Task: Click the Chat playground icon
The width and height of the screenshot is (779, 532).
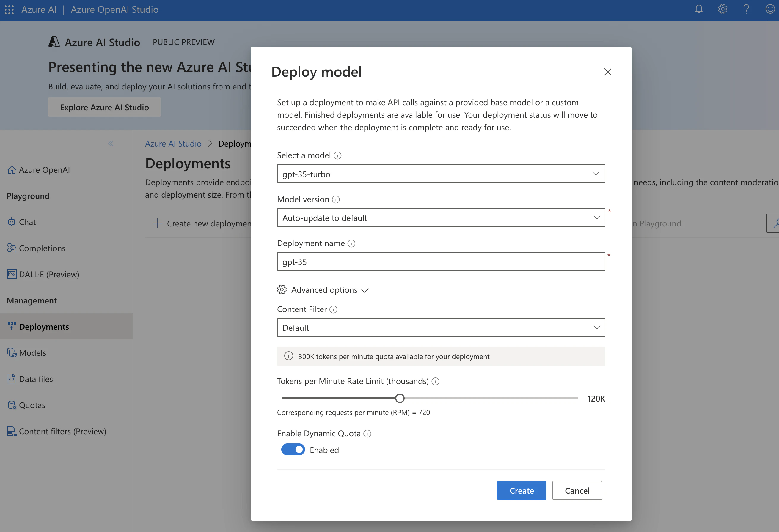Action: [x=12, y=222]
